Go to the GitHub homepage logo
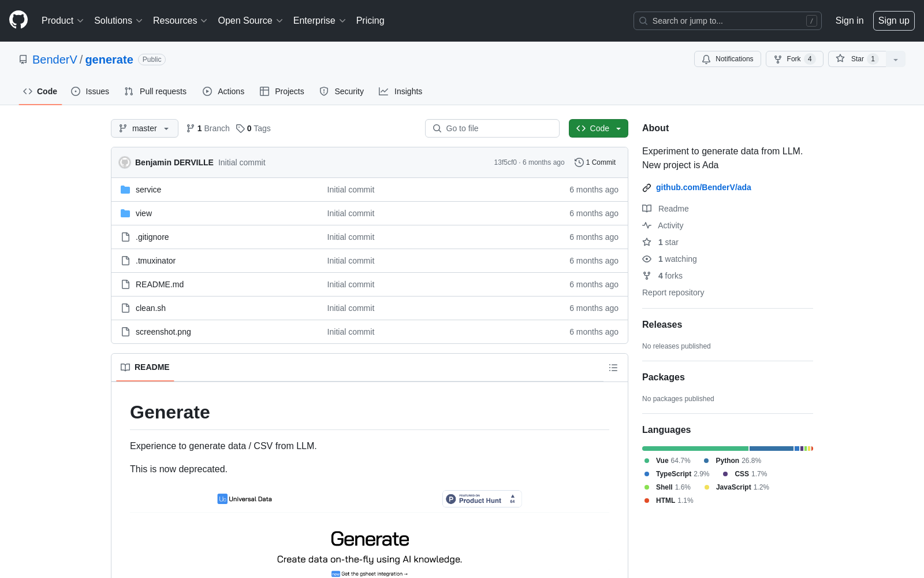924x578 pixels. tap(18, 20)
